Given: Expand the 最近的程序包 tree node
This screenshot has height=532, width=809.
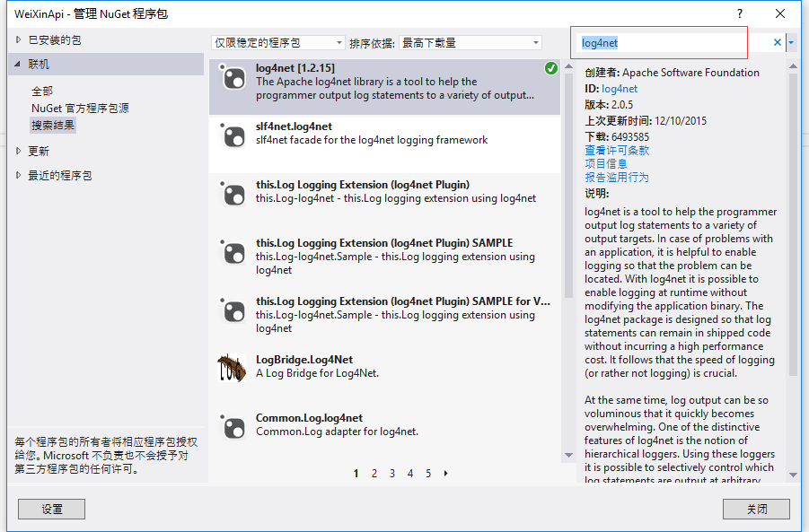Looking at the screenshot, I should (19, 175).
